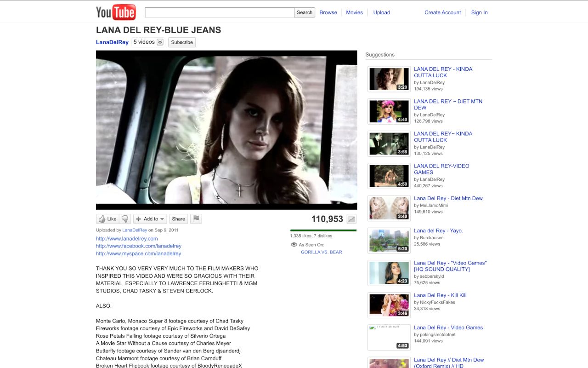Screen dimensions: 588x368
Task: Click the 'by pokingsmotdotnet' uploader text
Action: point(435,334)
